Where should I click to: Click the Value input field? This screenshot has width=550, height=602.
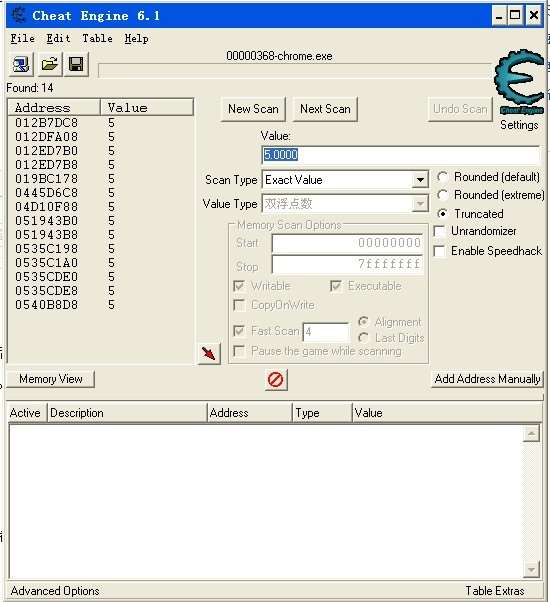click(401, 155)
